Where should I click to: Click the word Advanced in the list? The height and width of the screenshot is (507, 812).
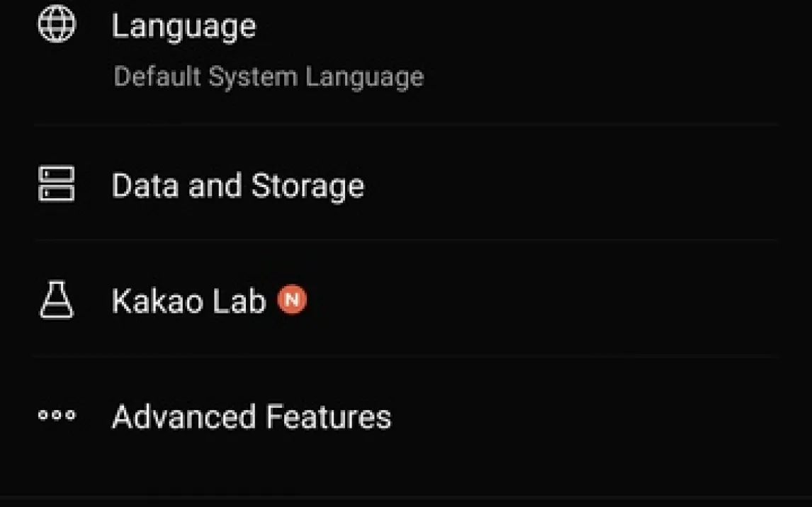click(x=184, y=416)
